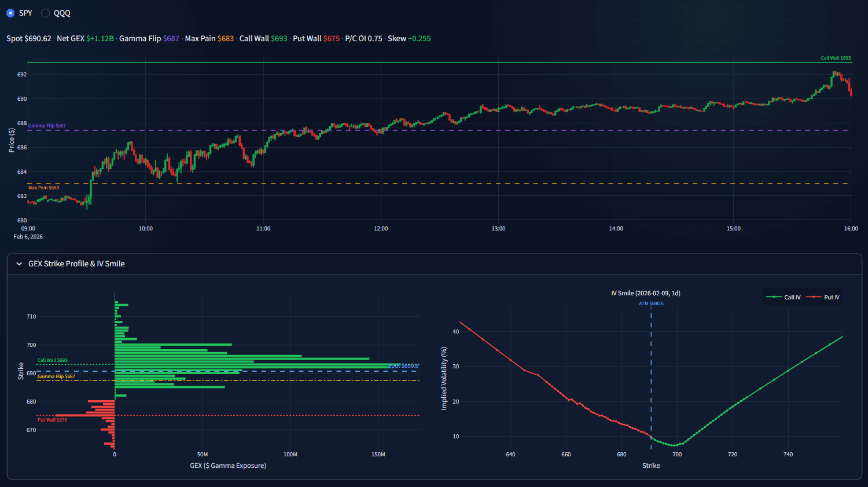Select the Gamma Flip $687 line label on the chart
868x487 pixels.
46,125
